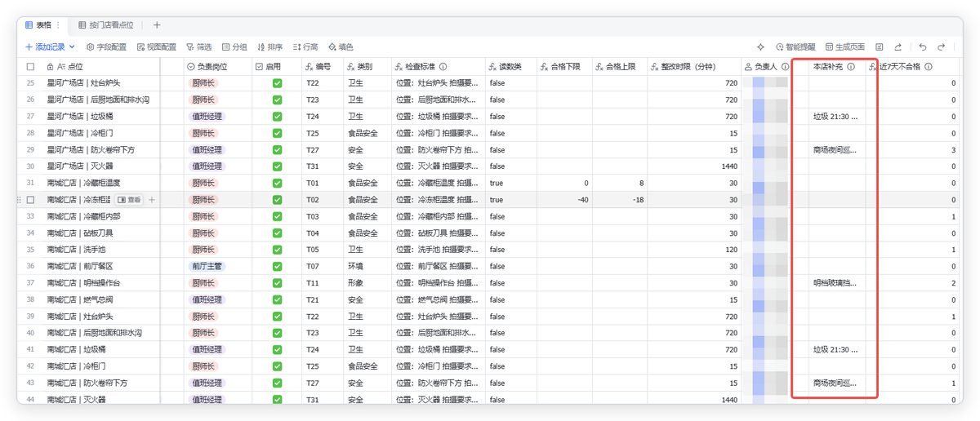The width and height of the screenshot is (980, 421).
Task: Click the share arrow icon in the toolbar
Action: tap(898, 47)
